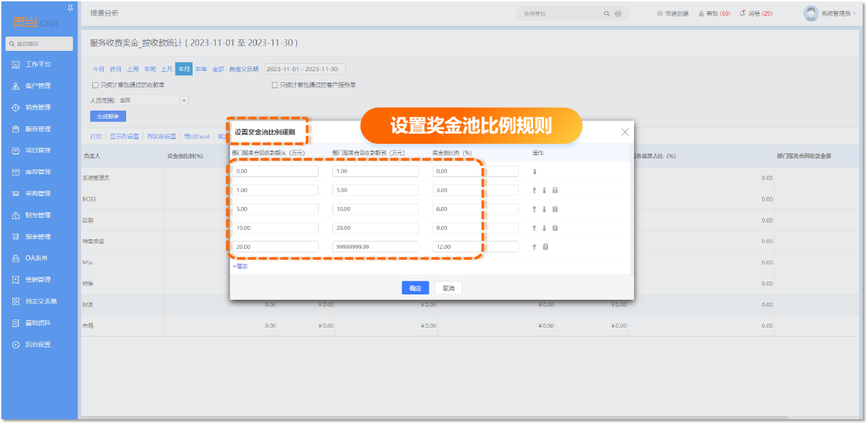Move the 10.00–20.00 rule row down

(x=544, y=229)
